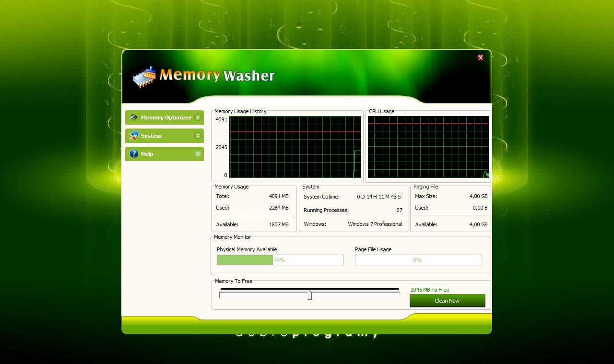The height and width of the screenshot is (364, 614).
Task: Click the Help question mark icon
Action: click(x=134, y=154)
